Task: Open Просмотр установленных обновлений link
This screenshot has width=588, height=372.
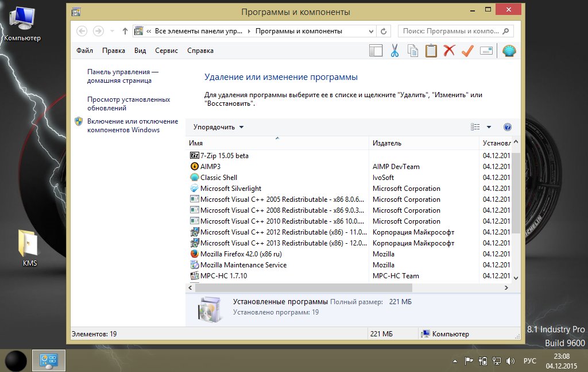Action: 129,103
